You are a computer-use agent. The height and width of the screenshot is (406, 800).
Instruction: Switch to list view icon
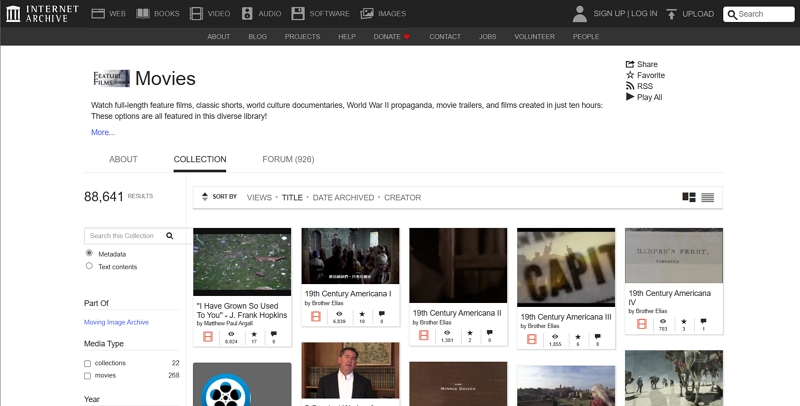tap(708, 197)
